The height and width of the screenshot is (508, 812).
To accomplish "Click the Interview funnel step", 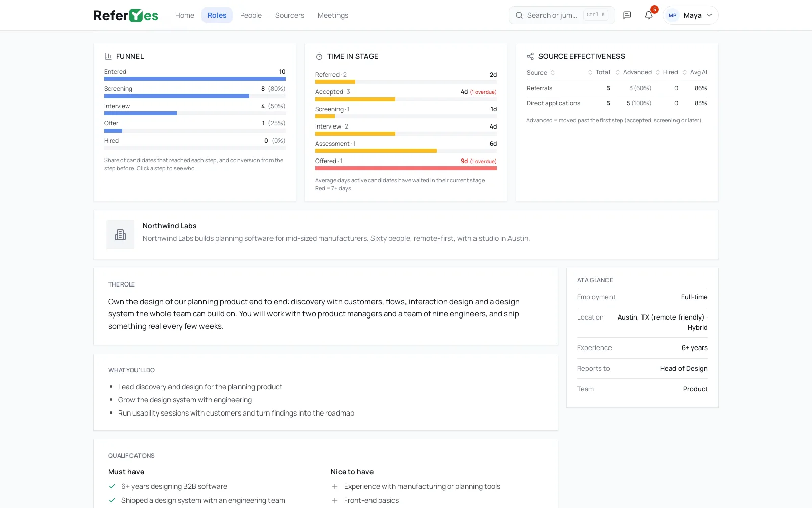I will pos(195,109).
